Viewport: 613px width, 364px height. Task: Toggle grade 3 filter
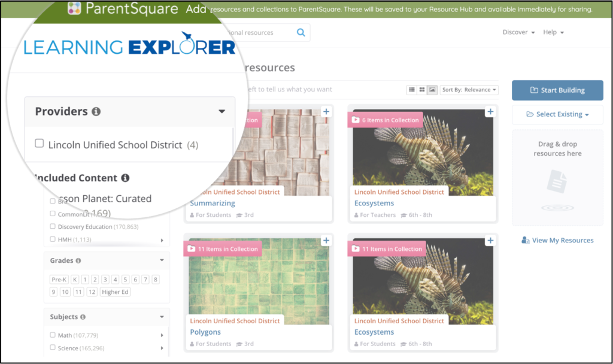tap(105, 280)
